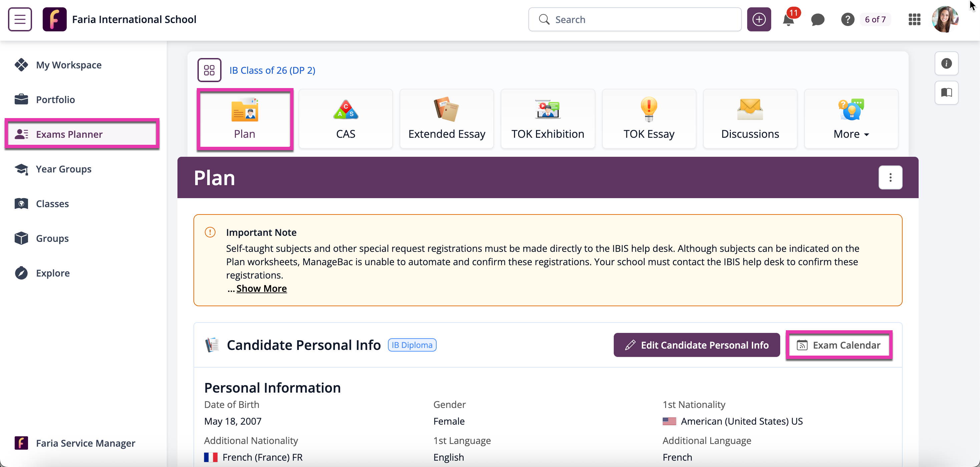Select Year Groups in sidebar

click(x=63, y=169)
